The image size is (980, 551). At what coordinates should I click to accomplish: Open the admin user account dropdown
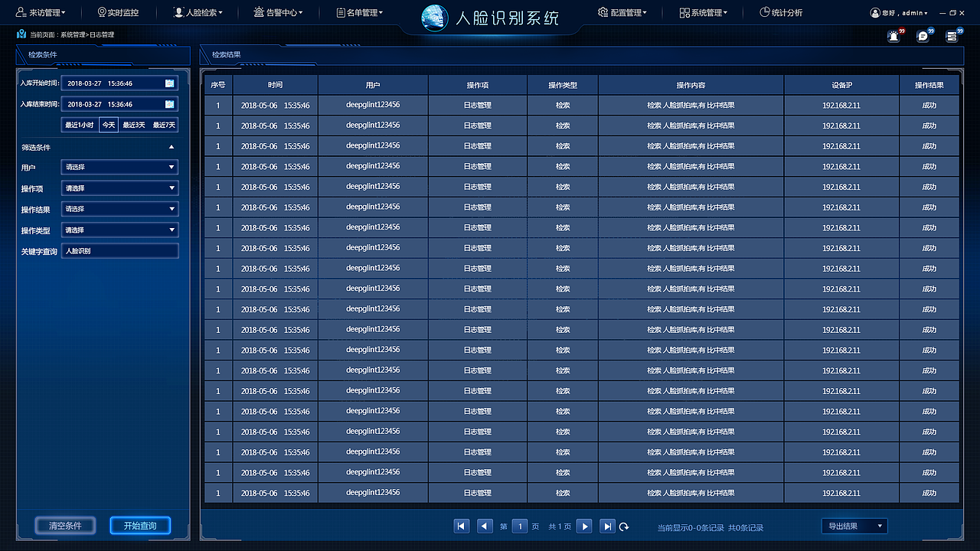pyautogui.click(x=899, y=13)
